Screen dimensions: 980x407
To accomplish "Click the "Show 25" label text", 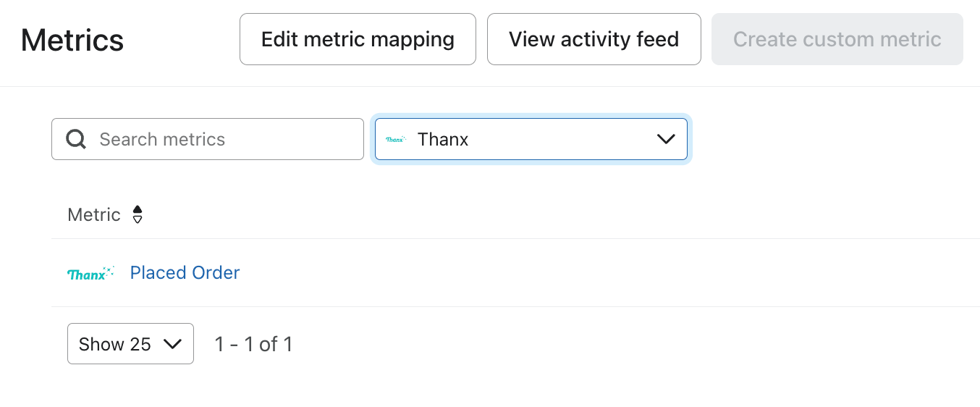I will pos(114,344).
